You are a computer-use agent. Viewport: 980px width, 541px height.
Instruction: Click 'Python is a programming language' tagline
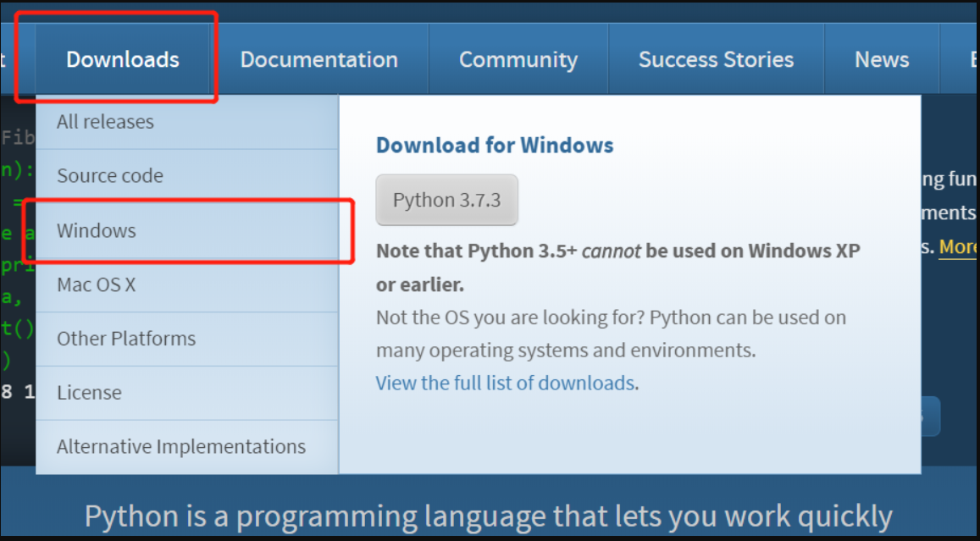point(488,516)
